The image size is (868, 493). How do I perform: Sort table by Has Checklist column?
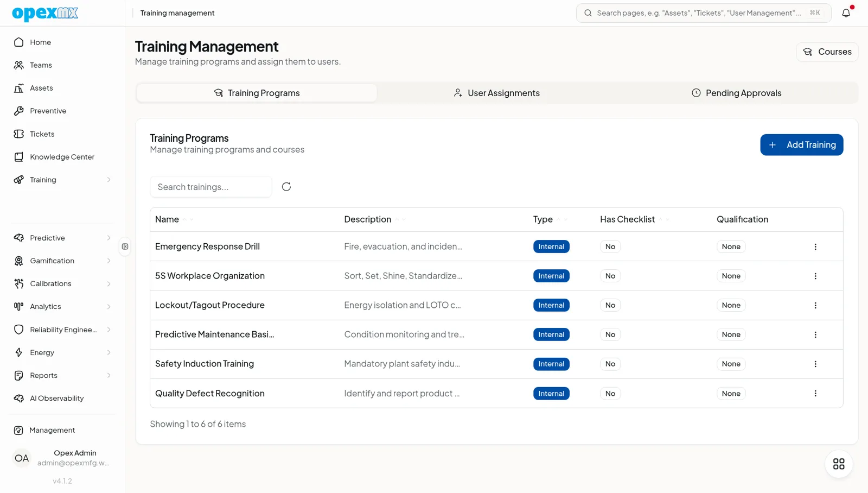coord(635,219)
